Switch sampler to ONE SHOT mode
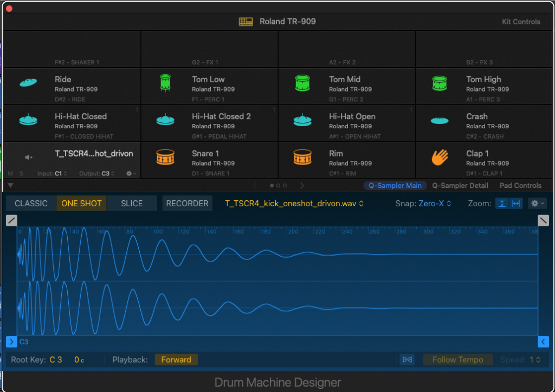 pyautogui.click(x=81, y=203)
